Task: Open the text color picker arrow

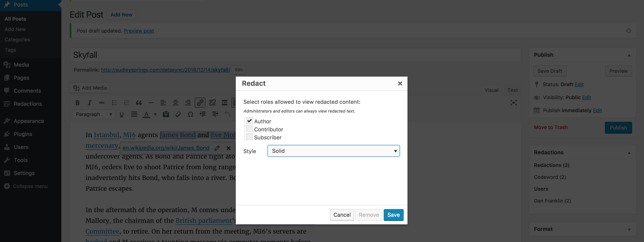Action: pyautogui.click(x=155, y=114)
